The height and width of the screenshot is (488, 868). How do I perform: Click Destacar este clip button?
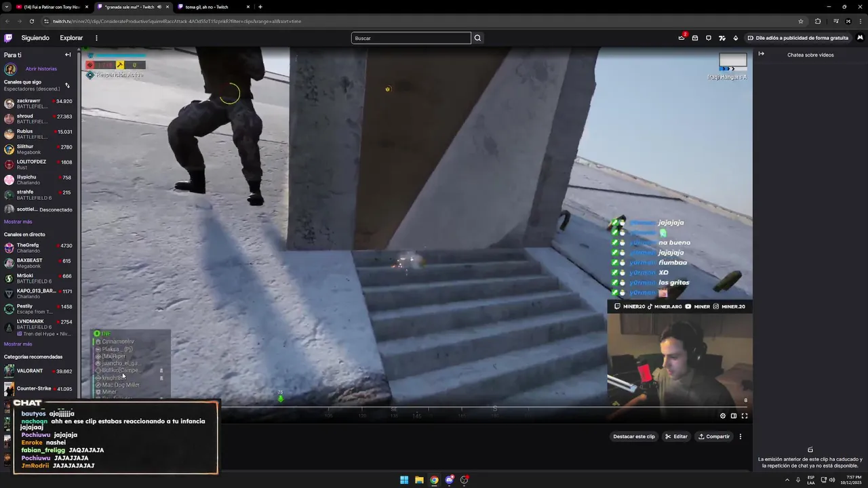(634, 436)
